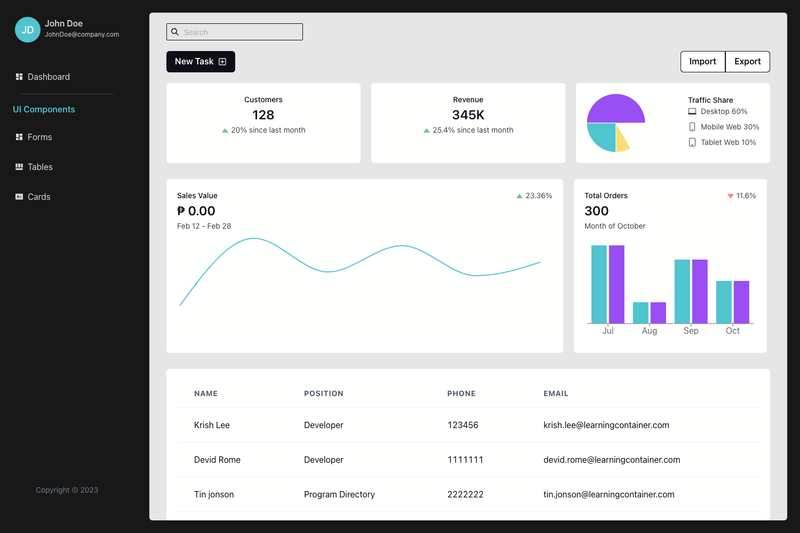The height and width of the screenshot is (533, 800).
Task: Click the Cards sidebar icon
Action: coord(19,196)
